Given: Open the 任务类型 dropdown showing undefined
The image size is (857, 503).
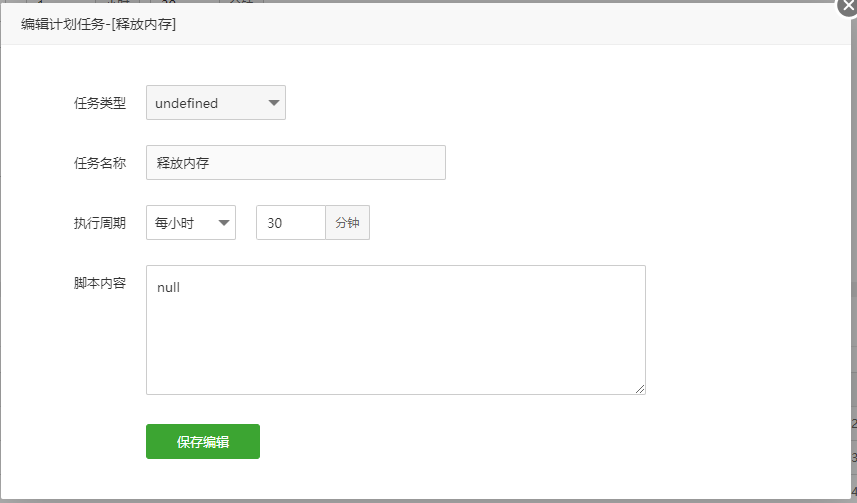Looking at the screenshot, I should coord(216,102).
